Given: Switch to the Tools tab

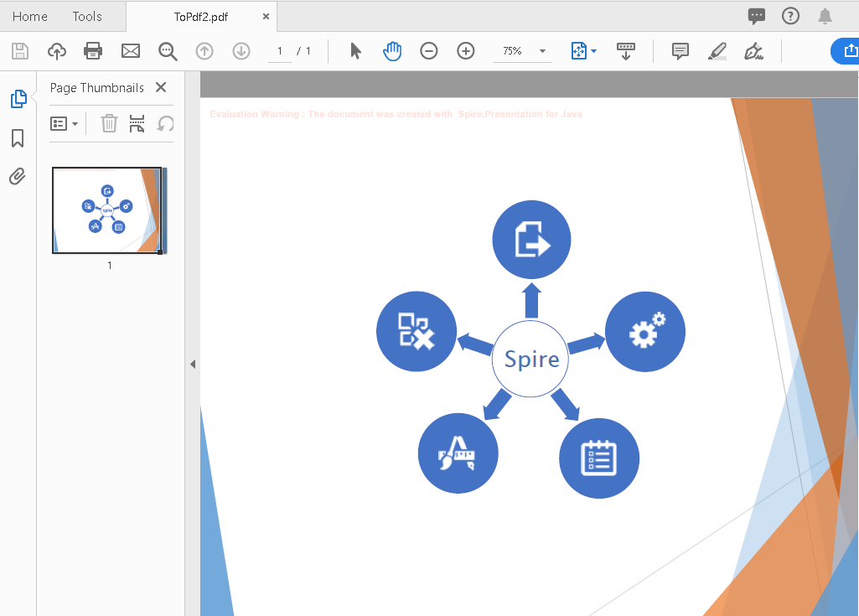Looking at the screenshot, I should click(87, 17).
